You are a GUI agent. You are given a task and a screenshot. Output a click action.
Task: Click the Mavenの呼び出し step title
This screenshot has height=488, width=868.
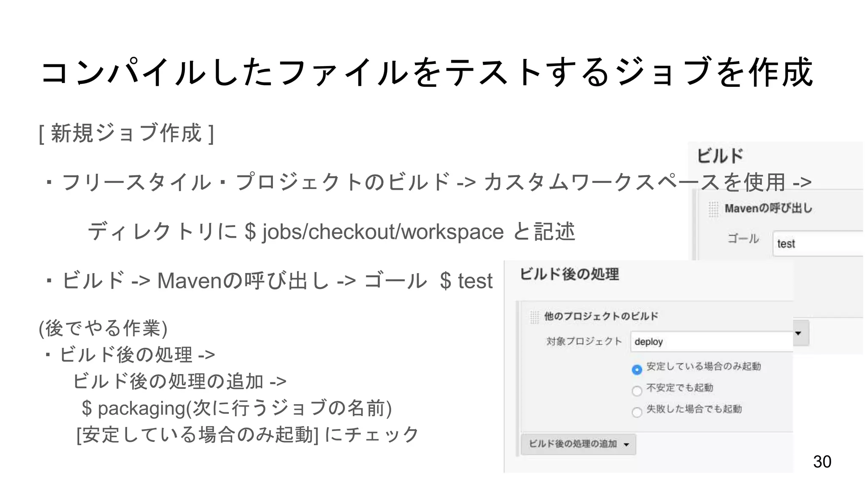tap(768, 208)
